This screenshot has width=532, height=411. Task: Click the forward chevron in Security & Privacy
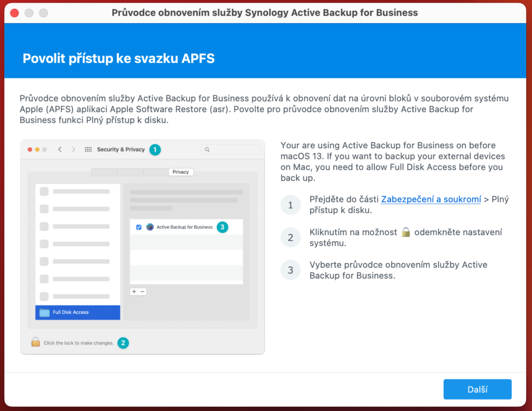[x=73, y=149]
